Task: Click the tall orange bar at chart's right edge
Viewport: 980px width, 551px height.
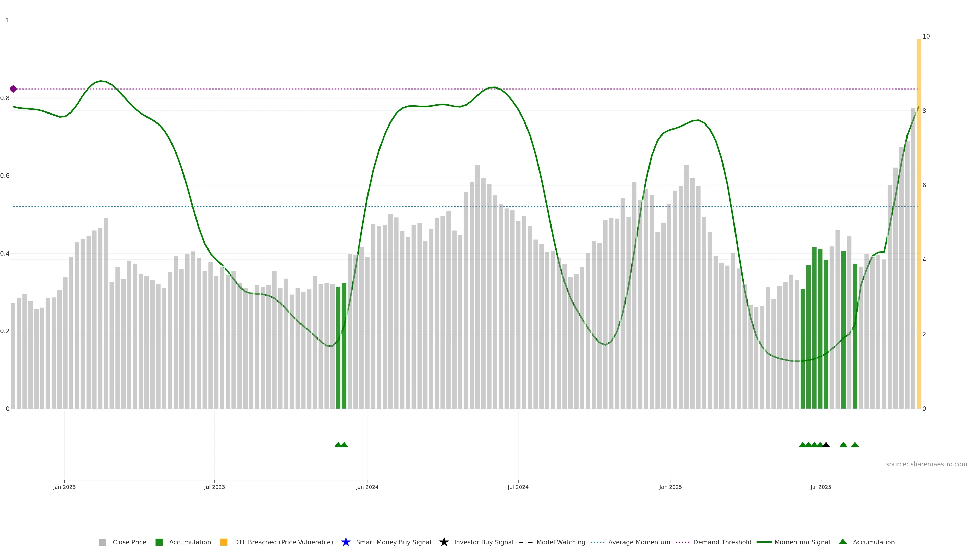Action: point(918,228)
